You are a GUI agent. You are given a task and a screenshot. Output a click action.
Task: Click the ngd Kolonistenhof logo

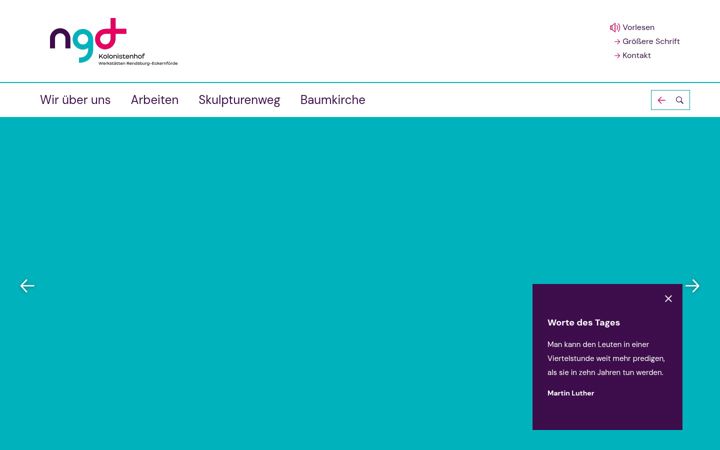tap(113, 42)
